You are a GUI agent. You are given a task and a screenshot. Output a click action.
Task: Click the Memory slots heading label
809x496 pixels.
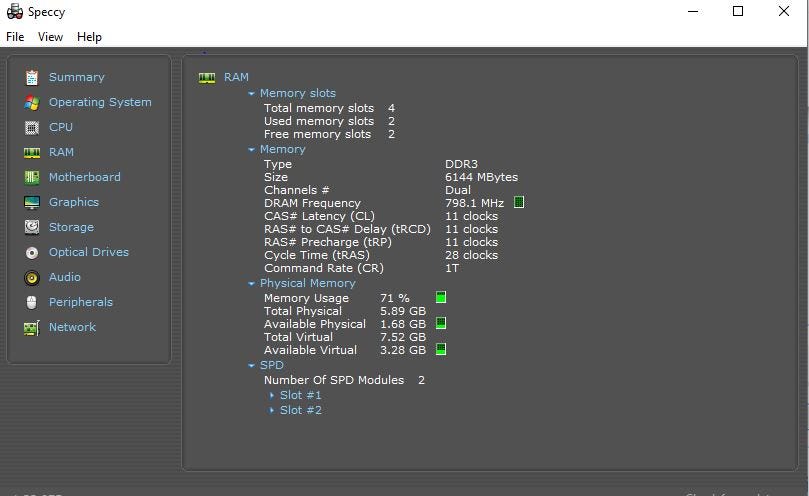point(298,93)
